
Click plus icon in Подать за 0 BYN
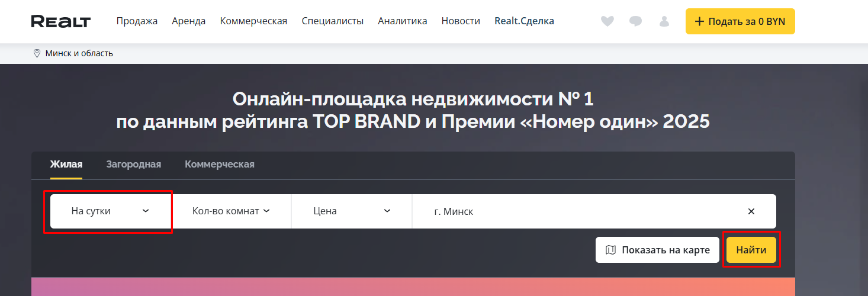tap(699, 21)
